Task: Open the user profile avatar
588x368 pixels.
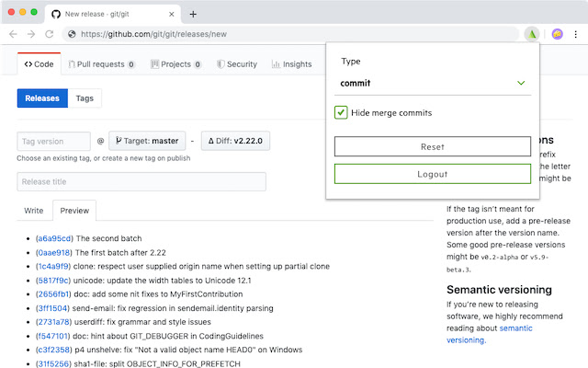Action: point(558,34)
